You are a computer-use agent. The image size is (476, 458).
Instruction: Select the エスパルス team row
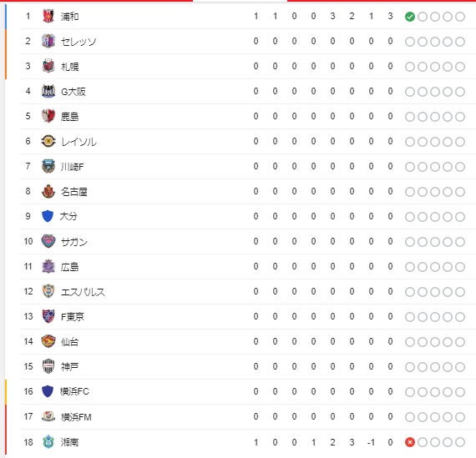point(243,291)
